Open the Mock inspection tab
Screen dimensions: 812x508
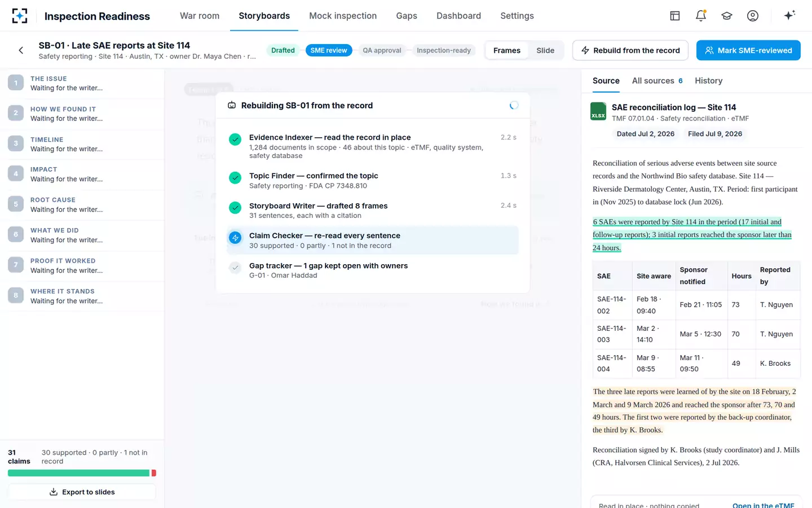point(343,16)
